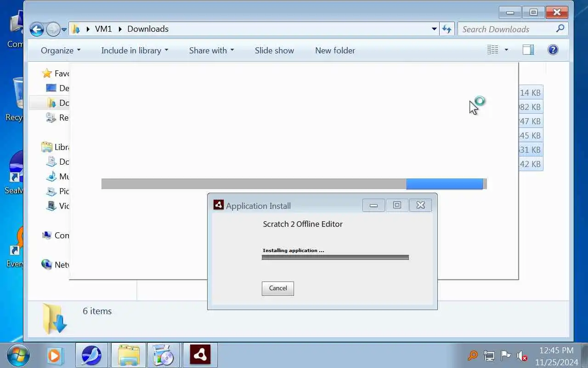Switch to Windows Explorer on taskbar
The height and width of the screenshot is (368, 588).
tap(128, 356)
